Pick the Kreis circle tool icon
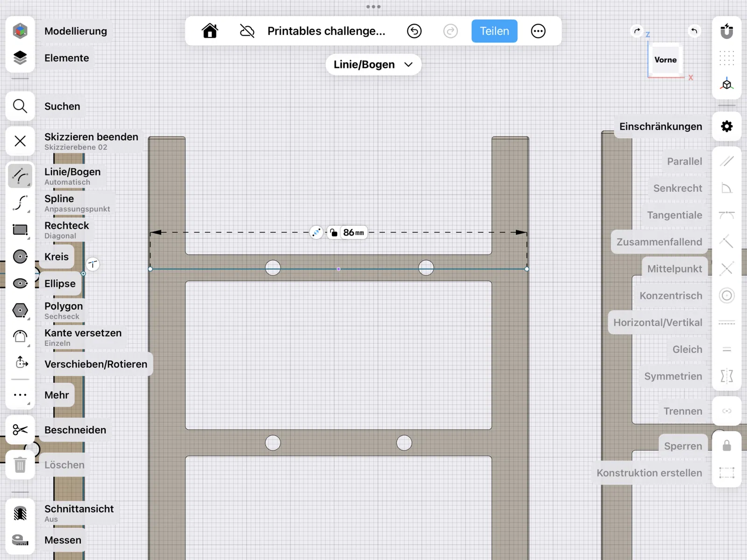747x560 pixels. 20,257
